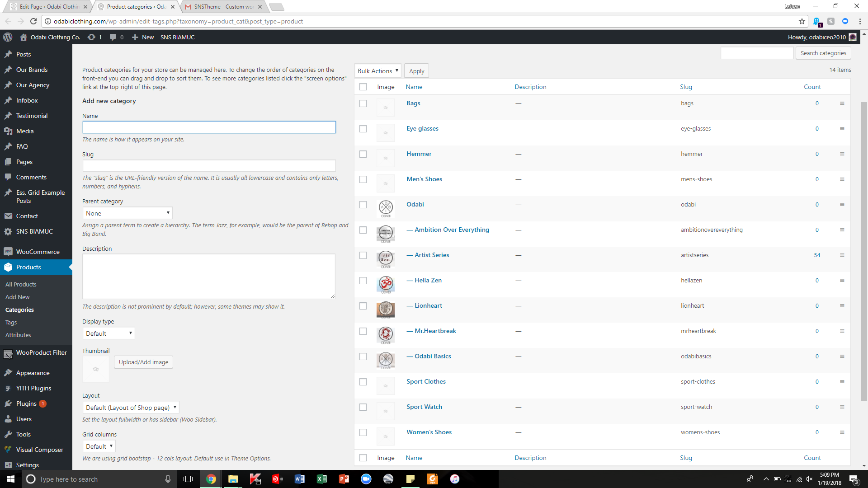
Task: Click drag handle icon for Artist Series row
Action: click(842, 255)
